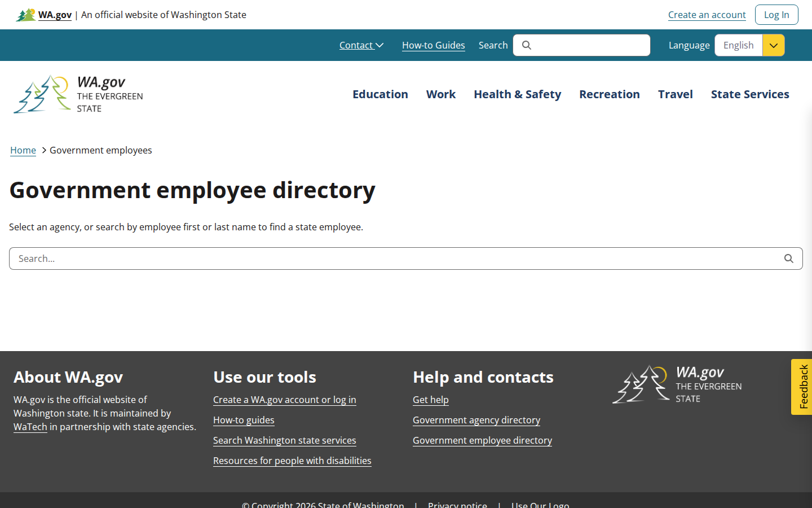Click the Privacy notice link
The width and height of the screenshot is (812, 508).
pyautogui.click(x=457, y=505)
